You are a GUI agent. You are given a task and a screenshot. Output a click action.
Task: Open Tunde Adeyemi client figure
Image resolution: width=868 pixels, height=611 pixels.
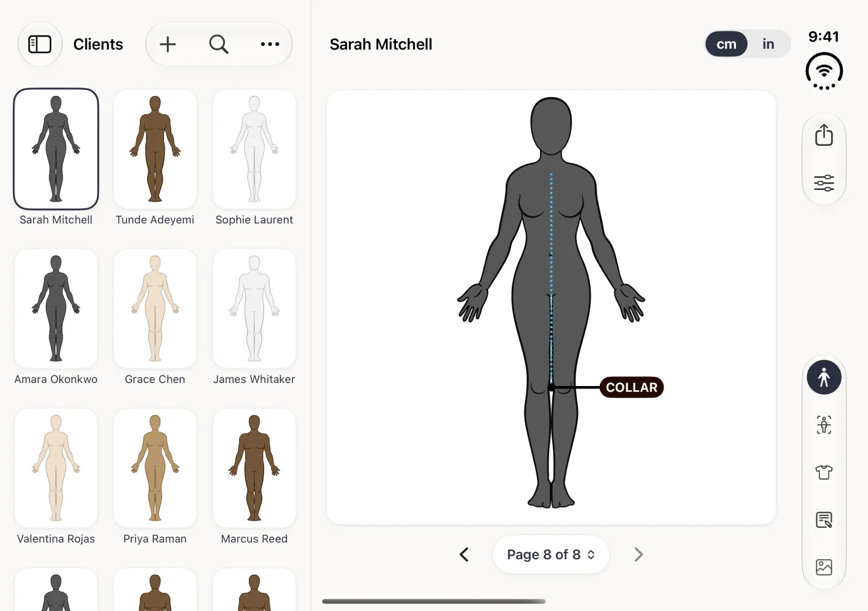tap(155, 149)
